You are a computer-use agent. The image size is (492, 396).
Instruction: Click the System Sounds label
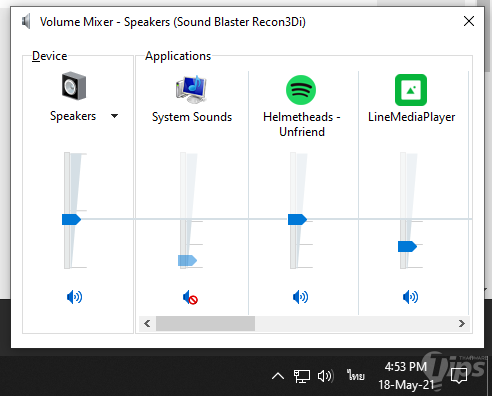(x=192, y=117)
